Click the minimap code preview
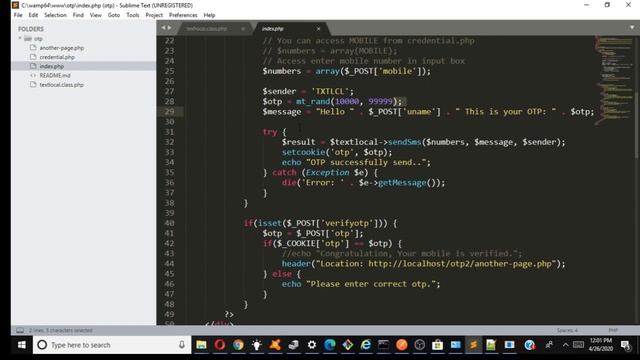This screenshot has width=640, height=360. coord(614,80)
